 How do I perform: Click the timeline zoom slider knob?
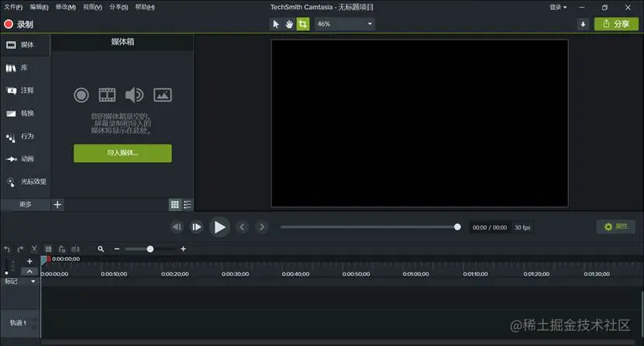pos(150,249)
